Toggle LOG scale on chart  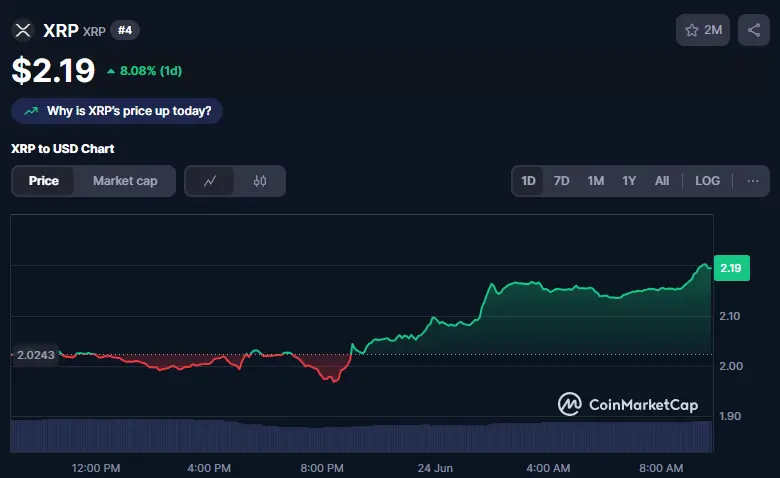707,181
